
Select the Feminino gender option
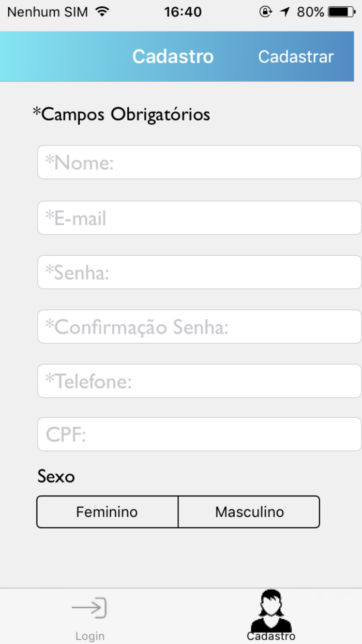pos(107,511)
